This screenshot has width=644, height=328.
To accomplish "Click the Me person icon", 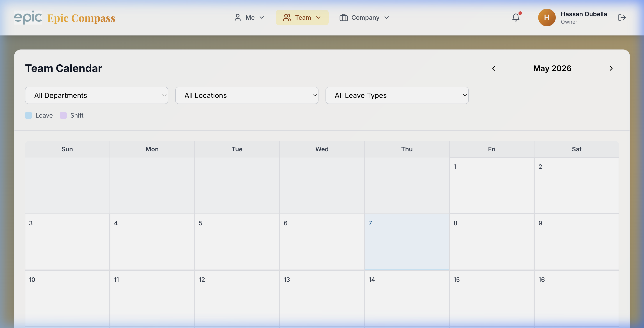I will [x=237, y=18].
